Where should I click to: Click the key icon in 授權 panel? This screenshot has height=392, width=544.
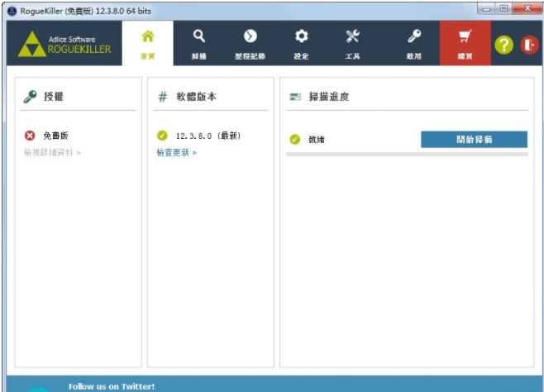pyautogui.click(x=31, y=97)
